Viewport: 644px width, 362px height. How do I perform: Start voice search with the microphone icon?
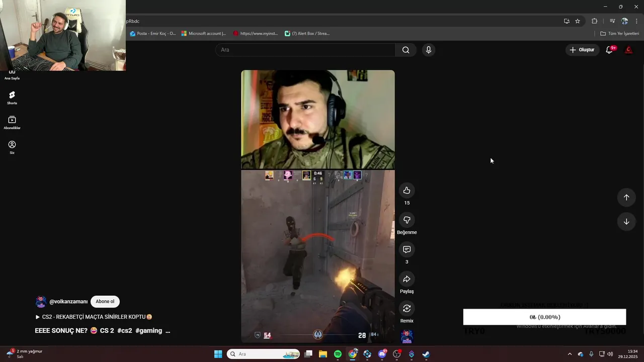coord(428,50)
